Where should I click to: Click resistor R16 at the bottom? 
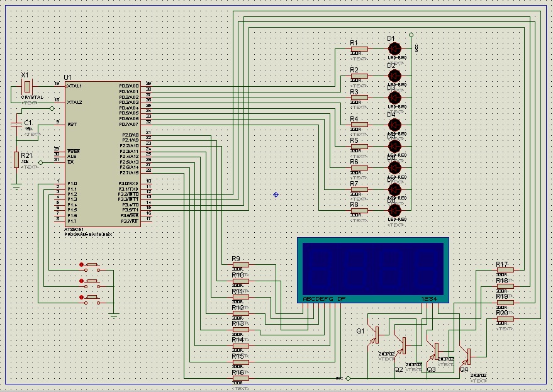coord(240,378)
